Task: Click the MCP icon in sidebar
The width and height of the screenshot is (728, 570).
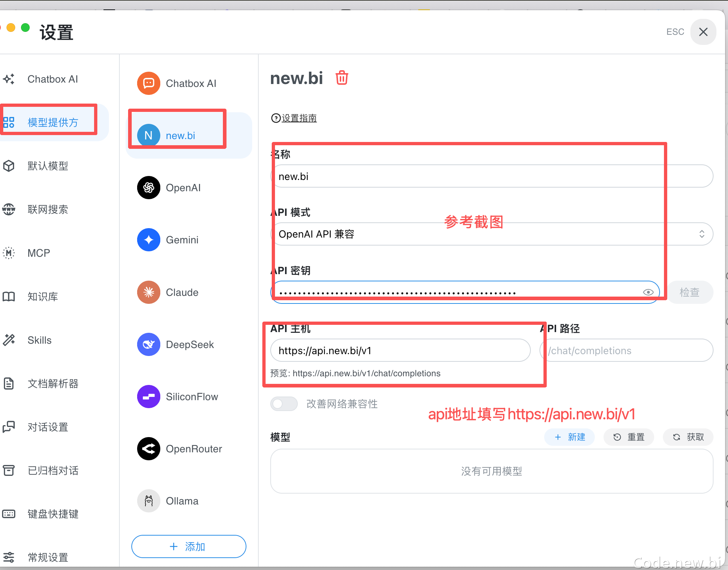Action: (9, 253)
